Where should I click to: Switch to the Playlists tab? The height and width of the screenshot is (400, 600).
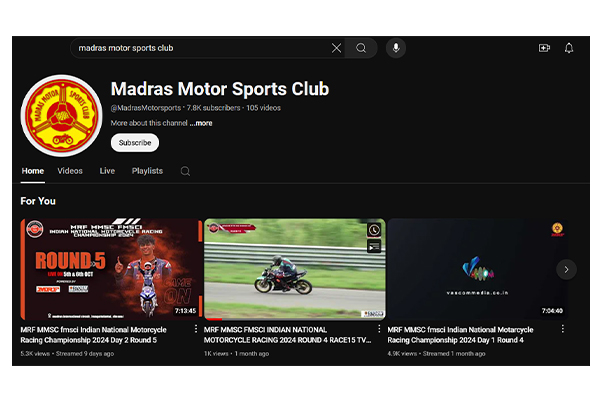pyautogui.click(x=147, y=171)
